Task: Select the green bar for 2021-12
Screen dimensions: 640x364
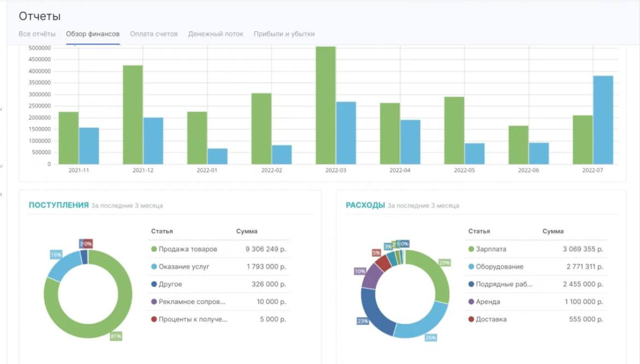Action: click(133, 114)
